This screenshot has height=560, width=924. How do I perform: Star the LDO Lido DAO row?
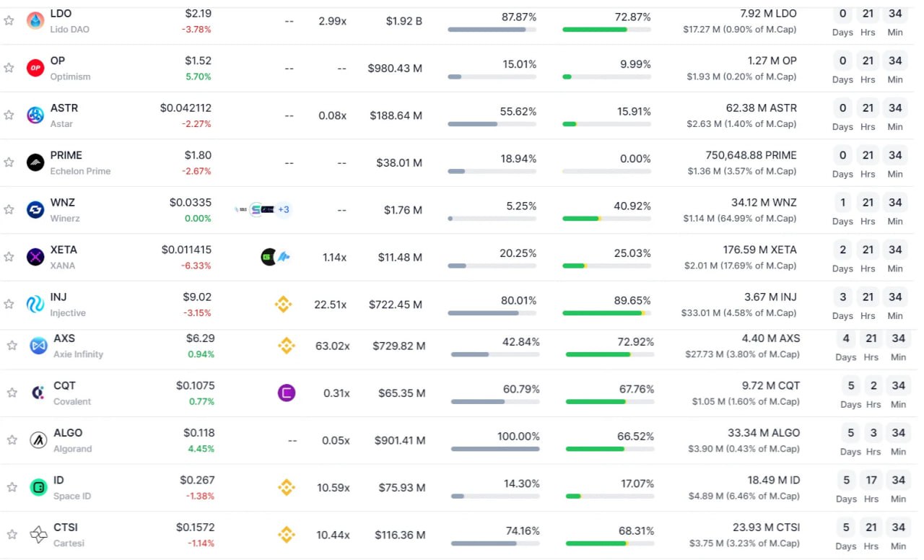tap(9, 21)
